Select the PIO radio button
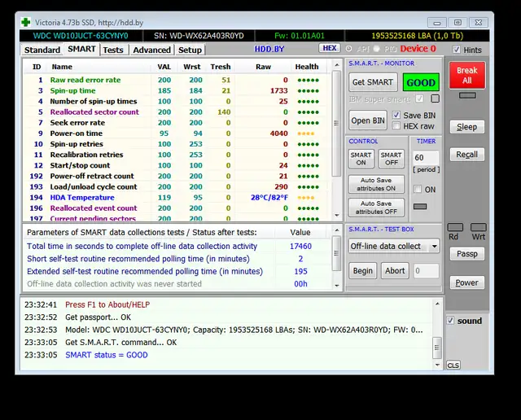 [x=376, y=49]
